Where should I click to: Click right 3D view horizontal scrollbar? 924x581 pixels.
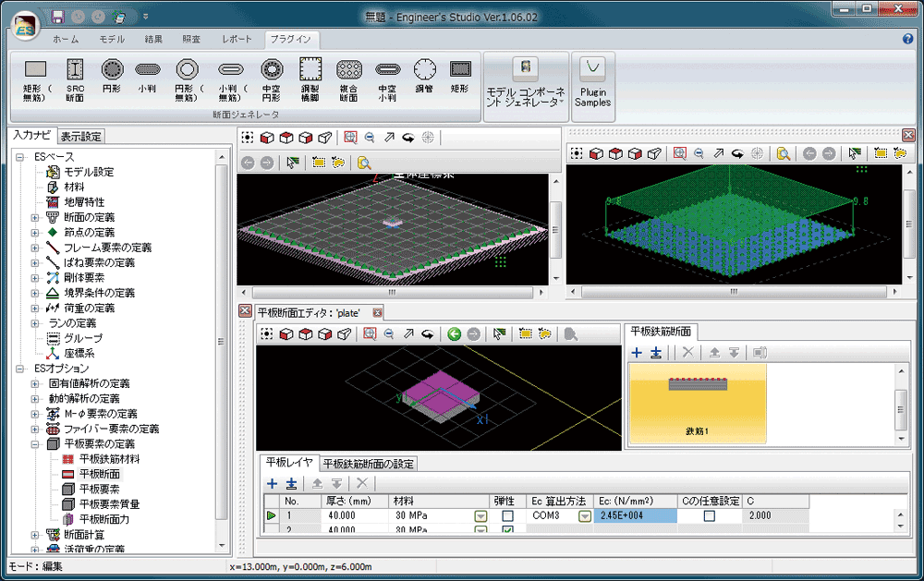pos(734,292)
